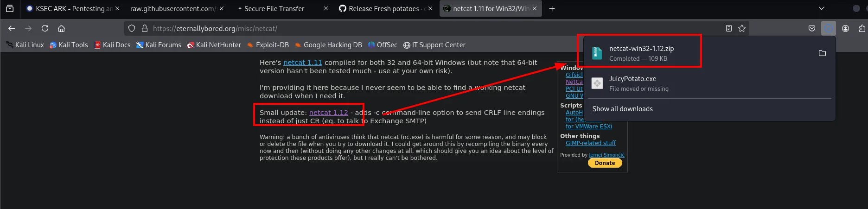Open the netcat 1.11 link

(x=302, y=63)
